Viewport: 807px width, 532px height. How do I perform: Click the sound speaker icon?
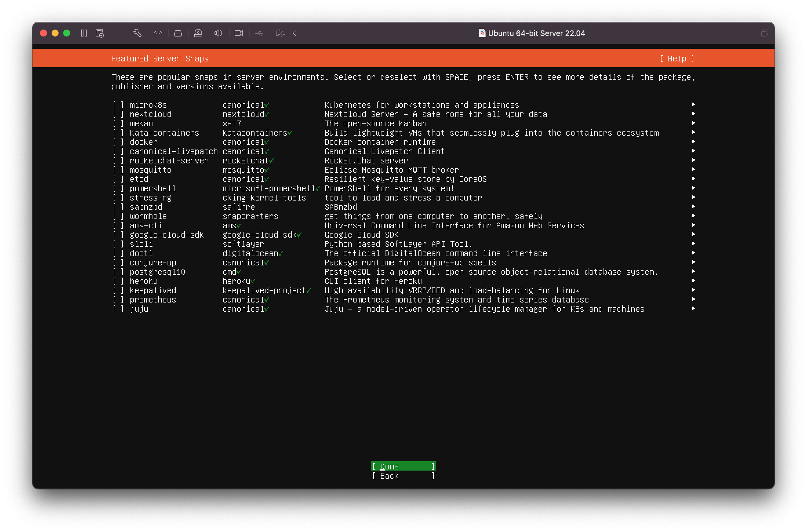pyautogui.click(x=218, y=33)
